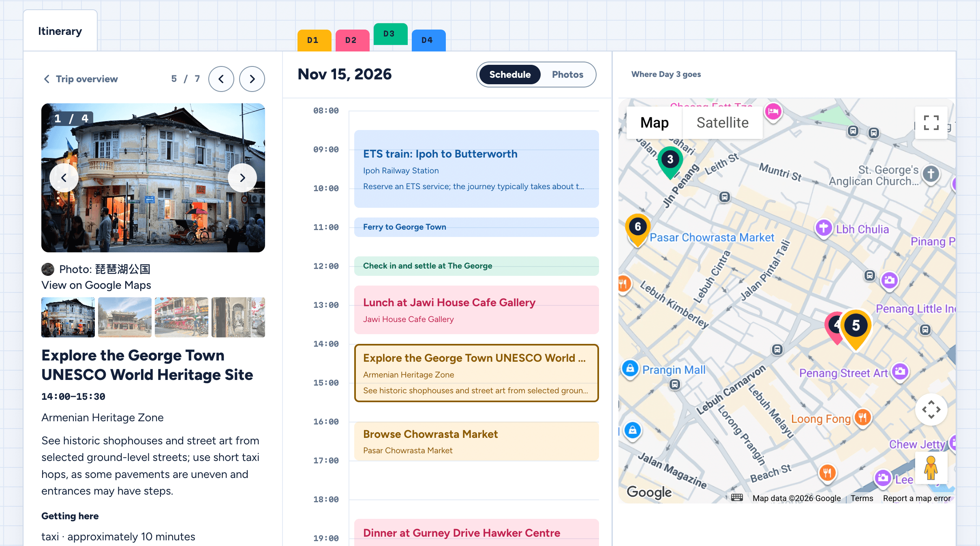Screen dimensions: 980x546
Task: Switch to Photos view
Action: [567, 75]
